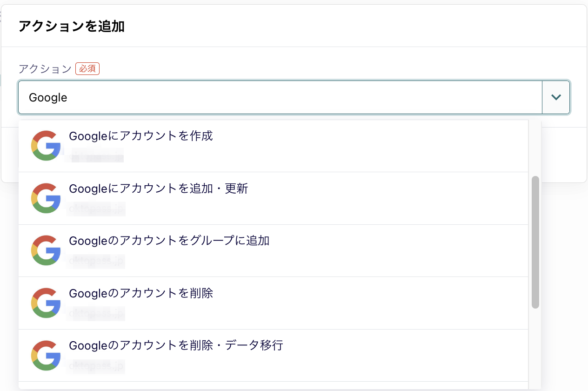This screenshot has height=391, width=588.
Task: Click the Google logo beside Googleにアカウントを作成
Action: 46,146
